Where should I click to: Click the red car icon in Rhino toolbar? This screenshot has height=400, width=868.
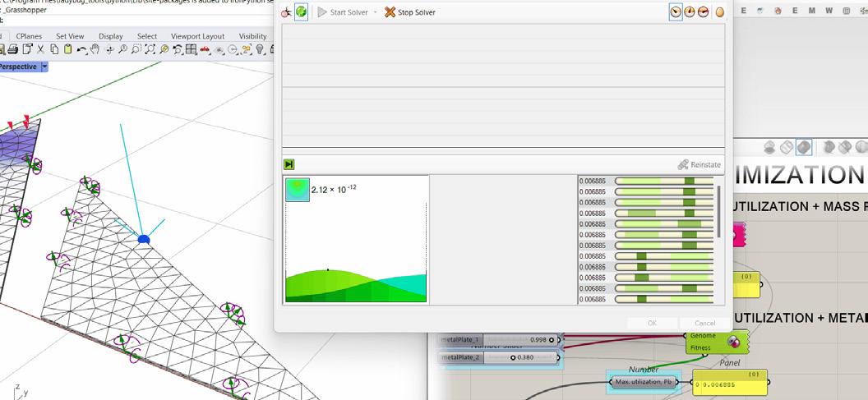click(205, 50)
